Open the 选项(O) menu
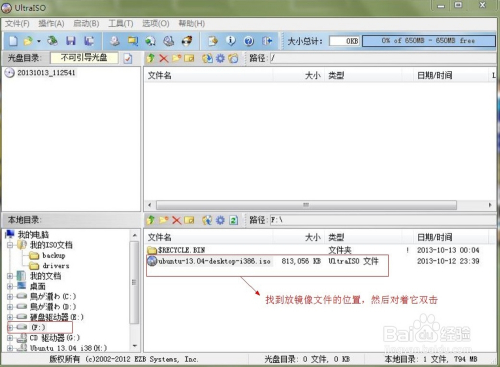 click(x=156, y=24)
